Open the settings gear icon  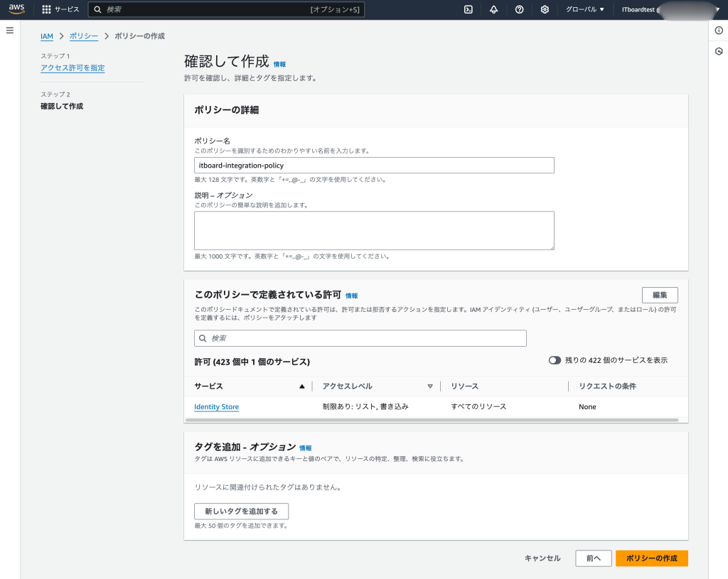[x=545, y=9]
